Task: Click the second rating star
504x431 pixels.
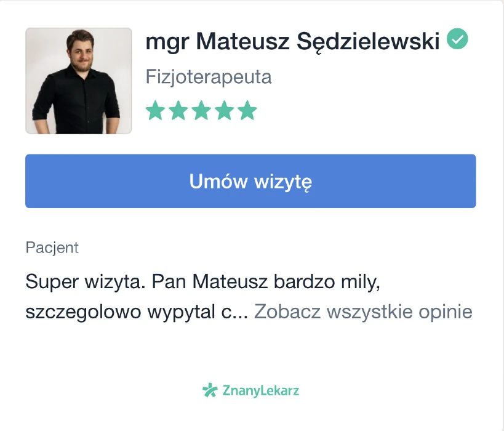Action: coord(178,111)
